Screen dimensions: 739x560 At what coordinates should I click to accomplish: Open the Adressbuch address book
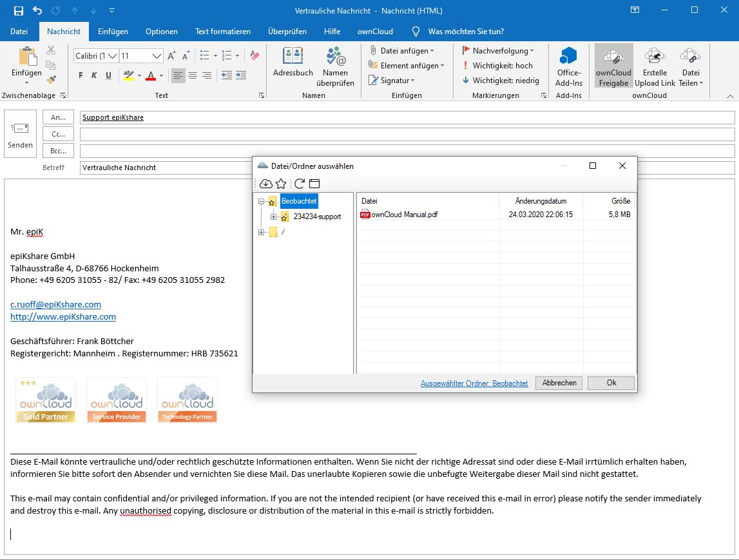coord(293,62)
